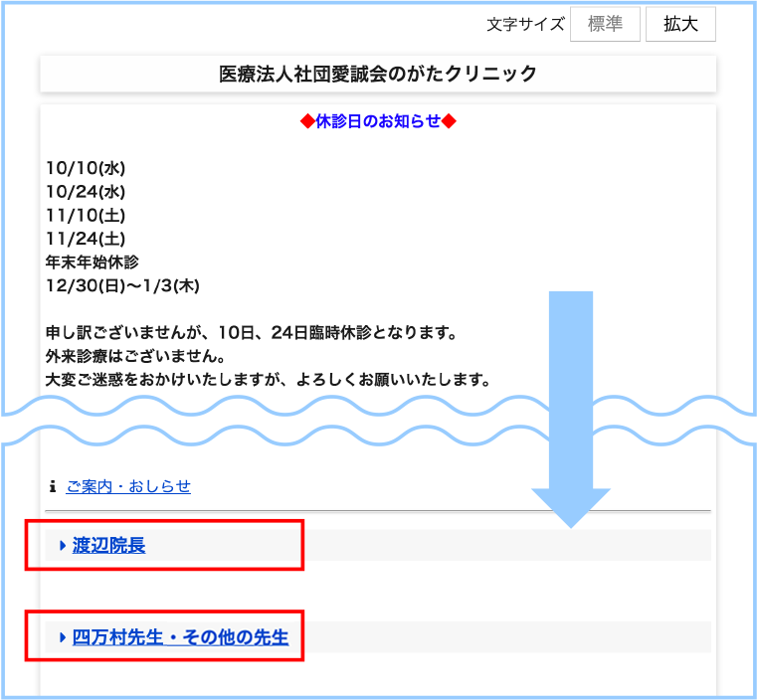Expand the triangle arrow beside 四万村先生
Viewport: 757px width, 700px height.
tap(62, 636)
